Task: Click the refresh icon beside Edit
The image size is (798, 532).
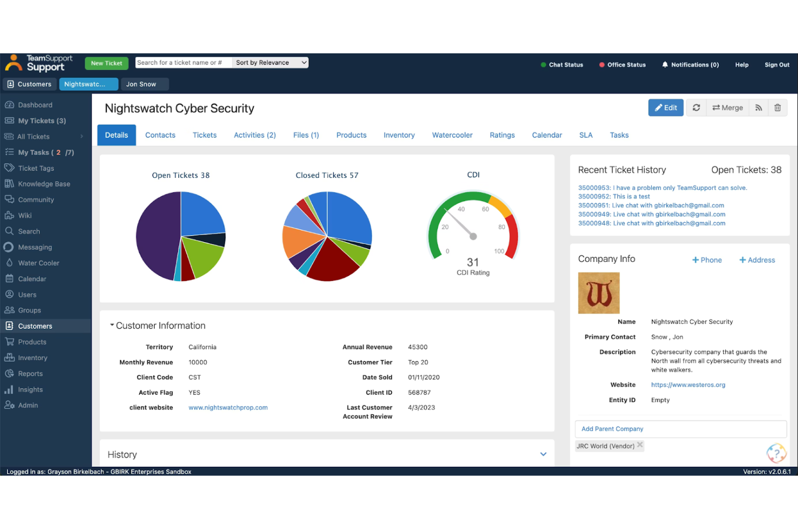Action: 696,108
